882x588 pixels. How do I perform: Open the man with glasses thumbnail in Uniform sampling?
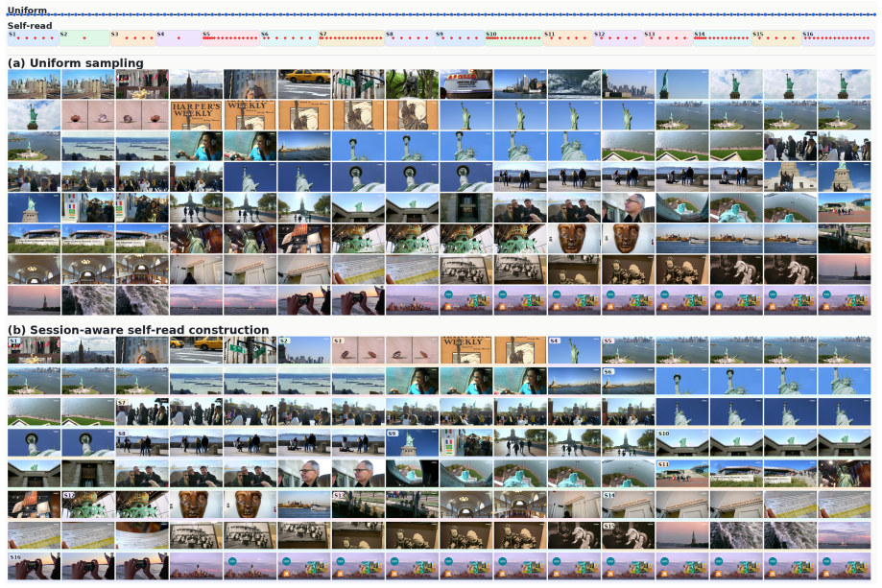629,207
